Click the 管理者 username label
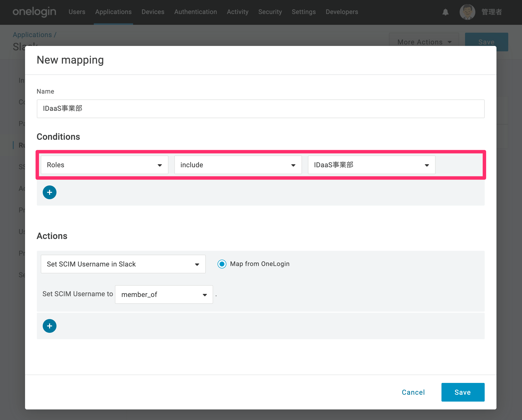Viewport: 522px width, 420px height. coord(492,12)
